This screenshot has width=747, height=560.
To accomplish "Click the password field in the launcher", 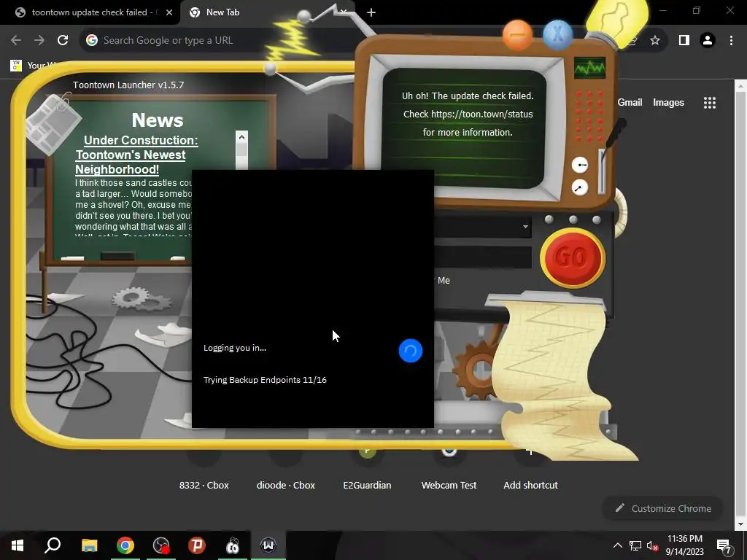I will pos(483,257).
